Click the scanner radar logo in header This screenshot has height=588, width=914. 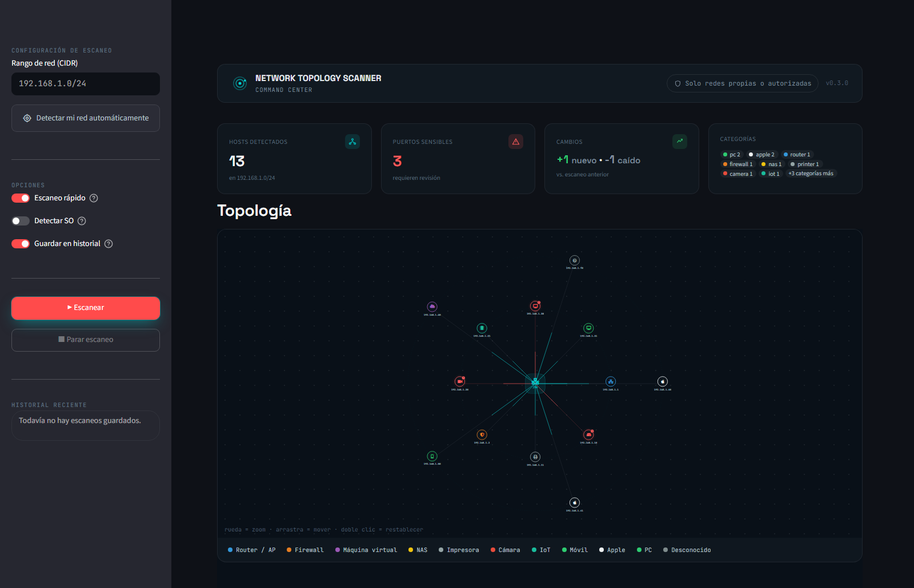coord(240,83)
